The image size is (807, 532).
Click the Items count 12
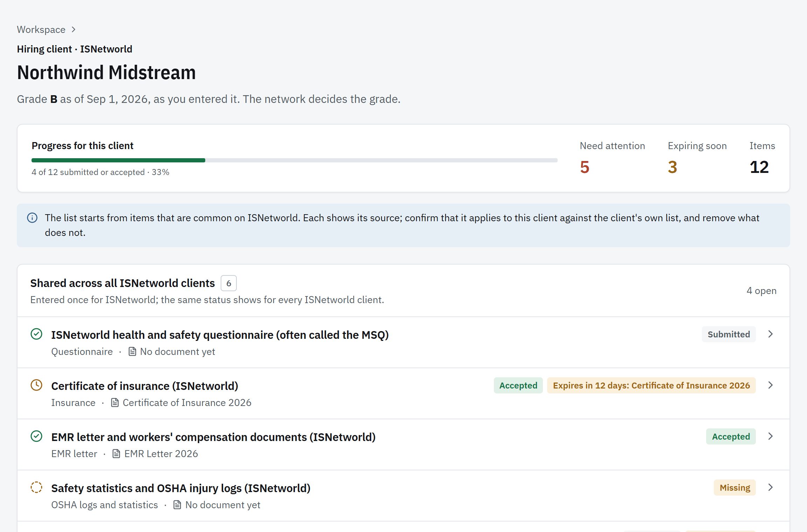point(759,167)
